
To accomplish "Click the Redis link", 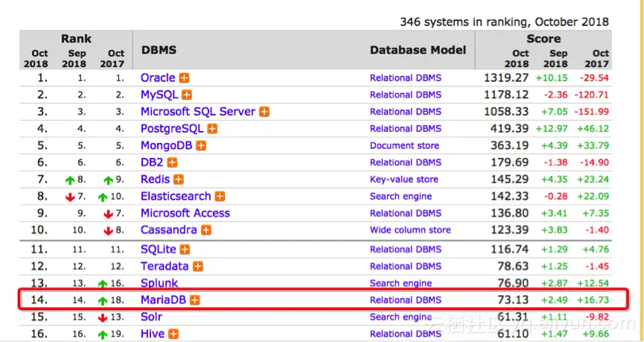I will (x=156, y=180).
